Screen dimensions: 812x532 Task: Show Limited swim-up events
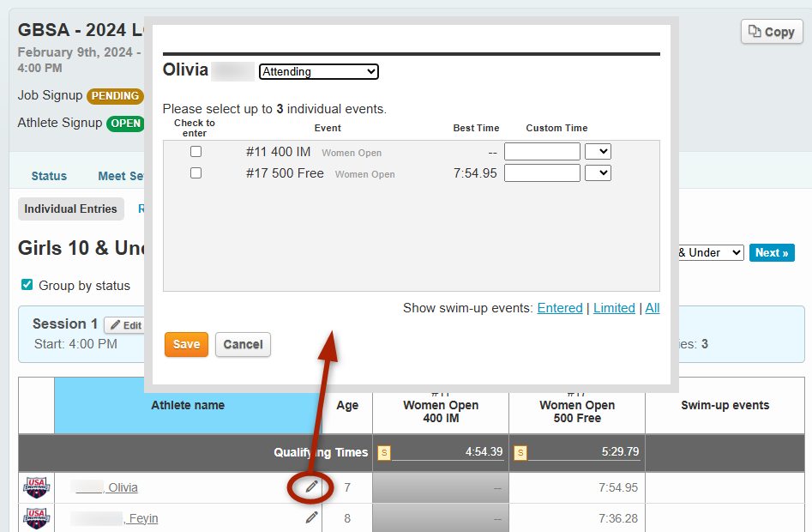614,308
